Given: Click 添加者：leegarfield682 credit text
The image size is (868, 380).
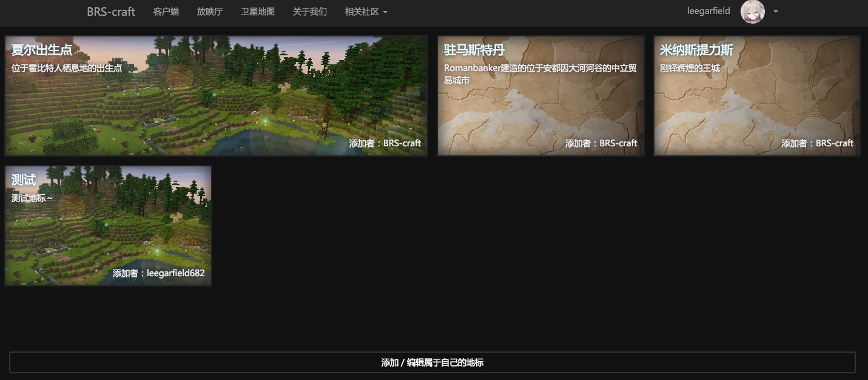Looking at the screenshot, I should click(x=159, y=273).
